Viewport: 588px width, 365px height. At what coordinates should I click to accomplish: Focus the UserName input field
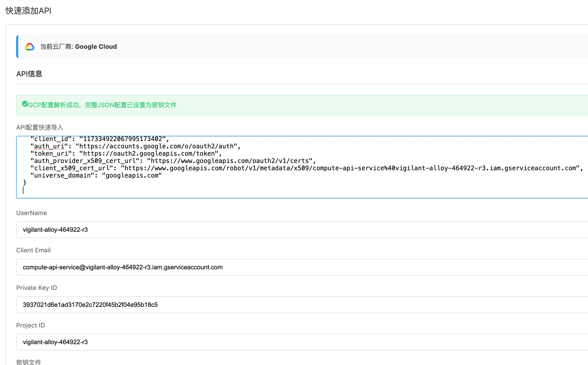click(x=302, y=230)
